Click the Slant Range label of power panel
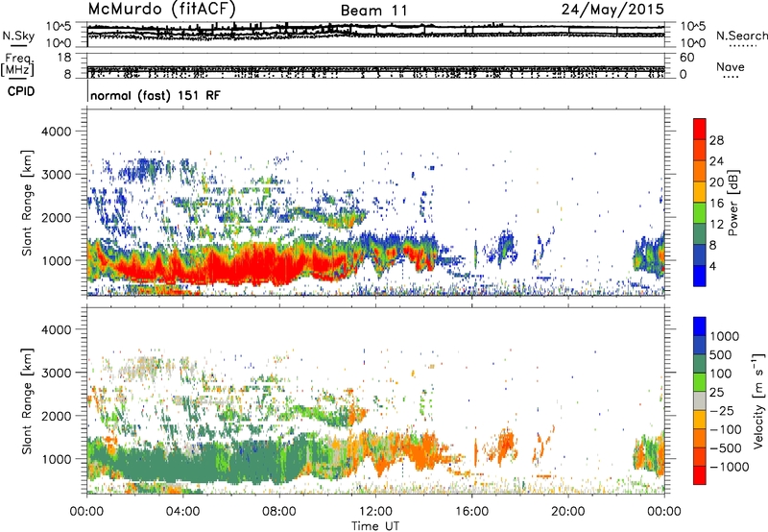 pyautogui.click(x=27, y=203)
